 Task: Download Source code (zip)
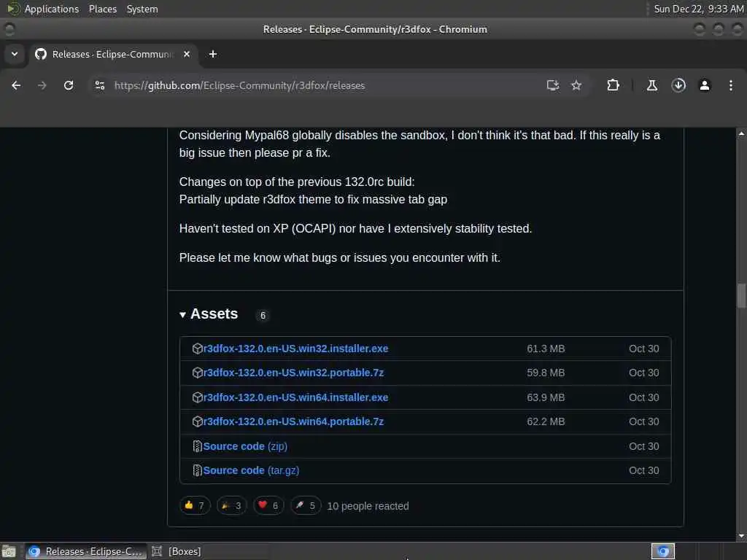pyautogui.click(x=245, y=446)
